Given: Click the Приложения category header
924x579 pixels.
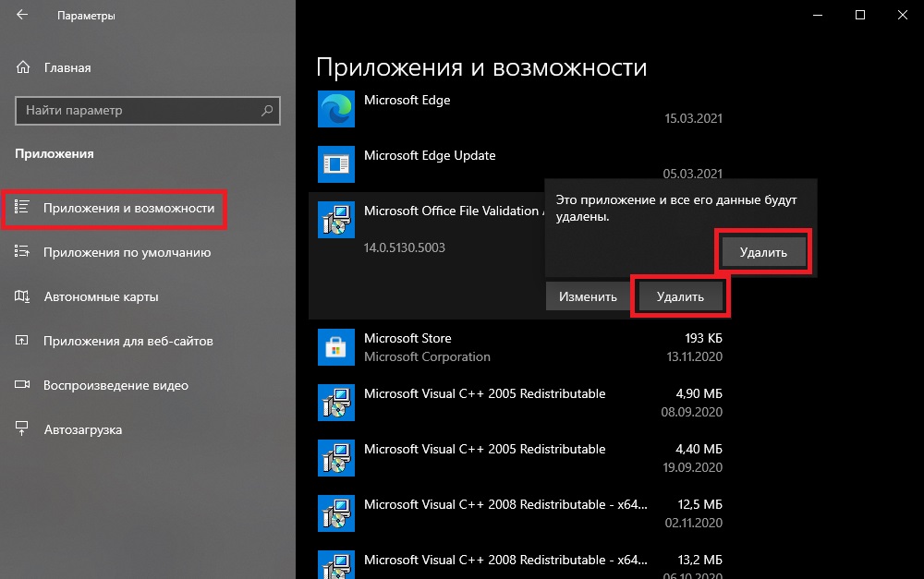Looking at the screenshot, I should pyautogui.click(x=55, y=153).
